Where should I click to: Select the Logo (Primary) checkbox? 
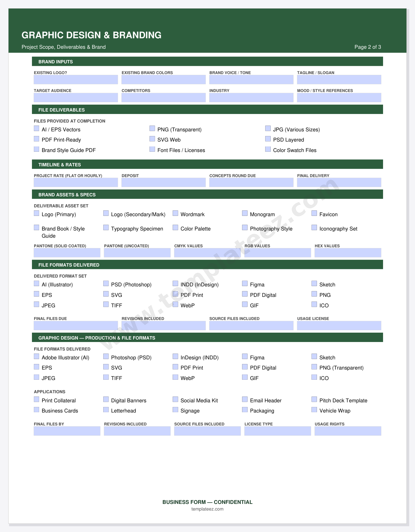36,213
